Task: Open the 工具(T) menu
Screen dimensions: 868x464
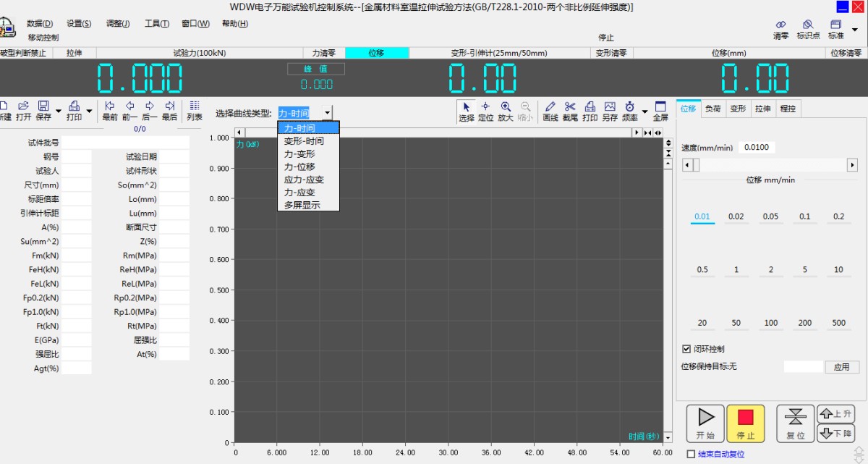Action: click(x=156, y=23)
